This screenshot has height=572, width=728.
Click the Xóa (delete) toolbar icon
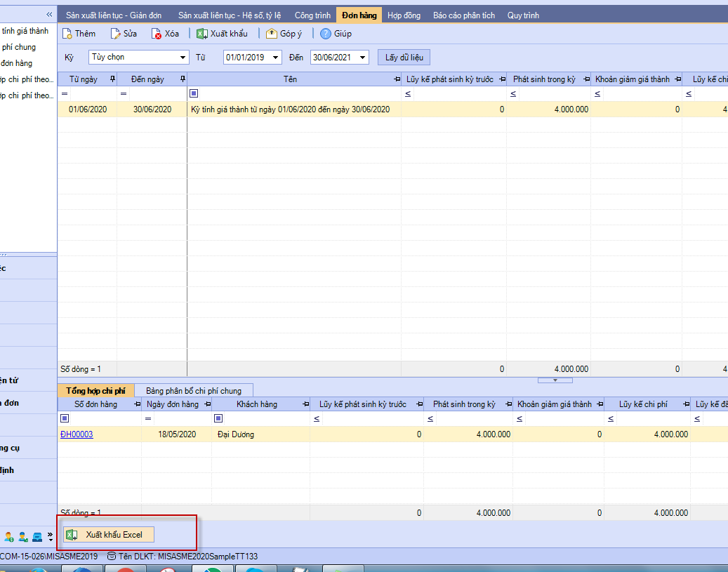(157, 34)
